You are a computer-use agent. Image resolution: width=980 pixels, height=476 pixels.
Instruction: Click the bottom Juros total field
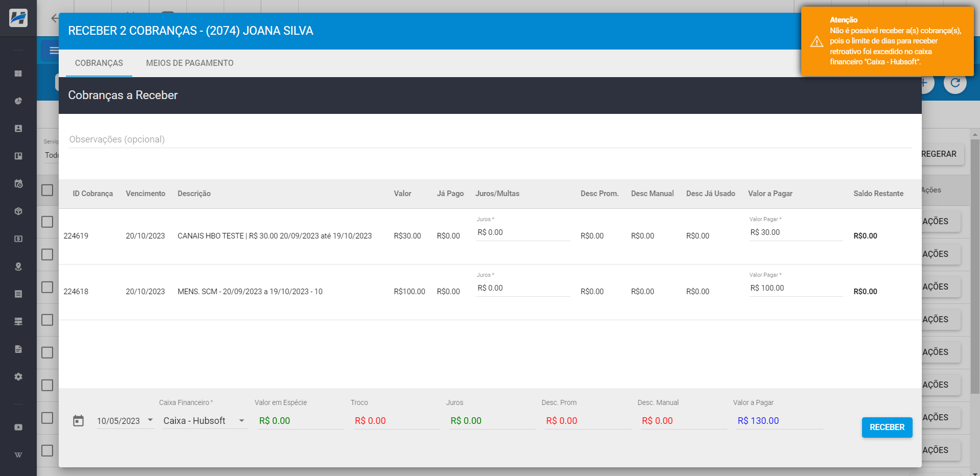click(492, 421)
